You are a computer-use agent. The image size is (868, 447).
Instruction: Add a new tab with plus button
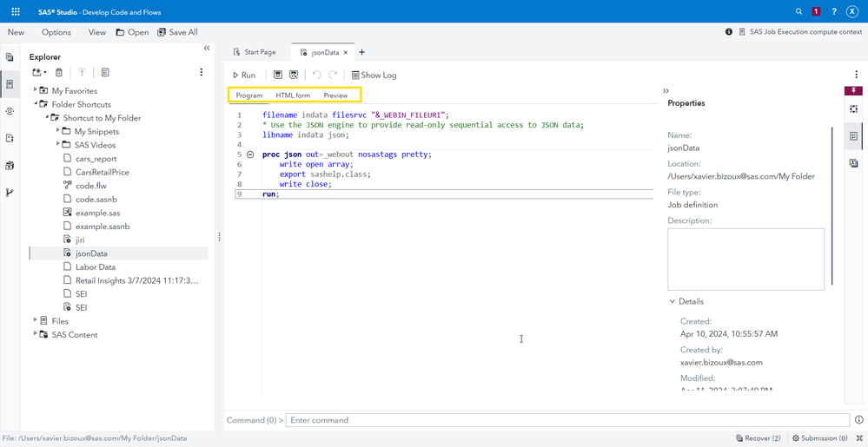(361, 52)
